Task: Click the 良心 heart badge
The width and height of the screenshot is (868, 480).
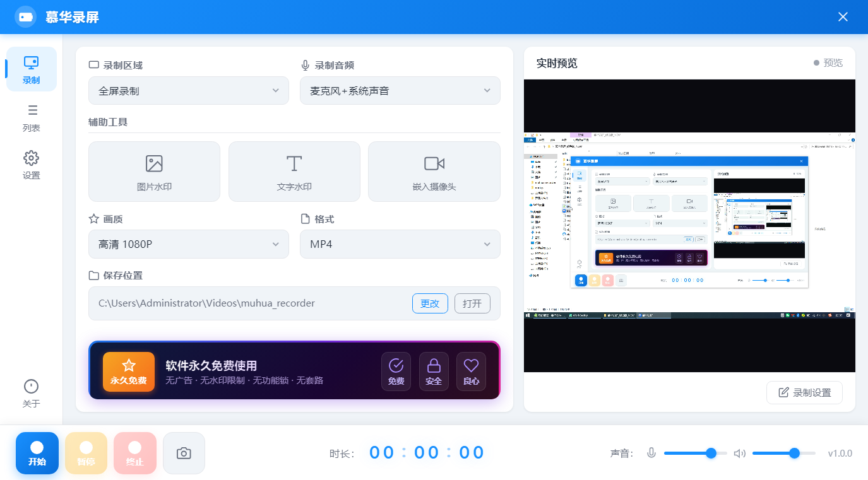Action: click(471, 372)
